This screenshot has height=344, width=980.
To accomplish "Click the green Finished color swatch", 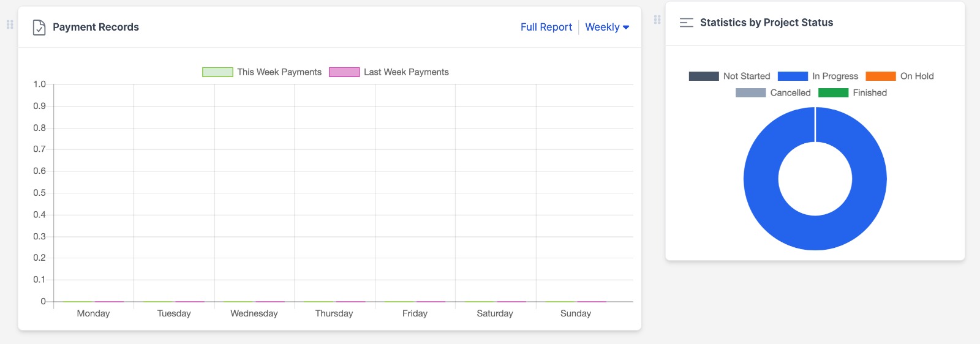I will (x=833, y=93).
